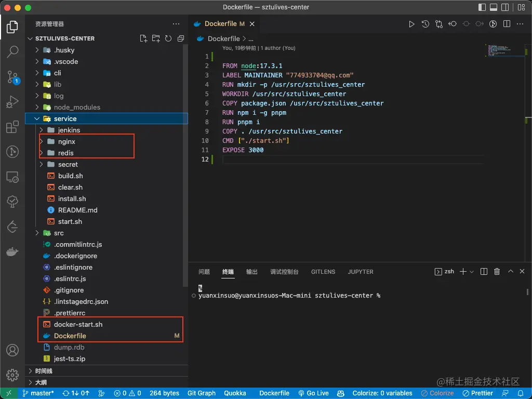Switch to the 输出 output tab
Image resolution: width=532 pixels, height=399 pixels.
coord(252,272)
